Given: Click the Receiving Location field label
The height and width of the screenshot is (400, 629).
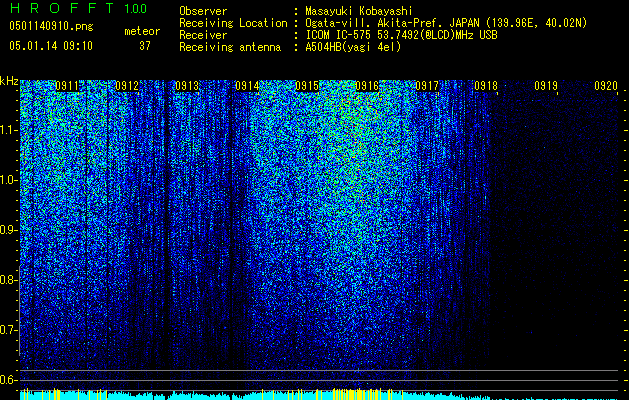Looking at the screenshot, I should click(x=233, y=23).
